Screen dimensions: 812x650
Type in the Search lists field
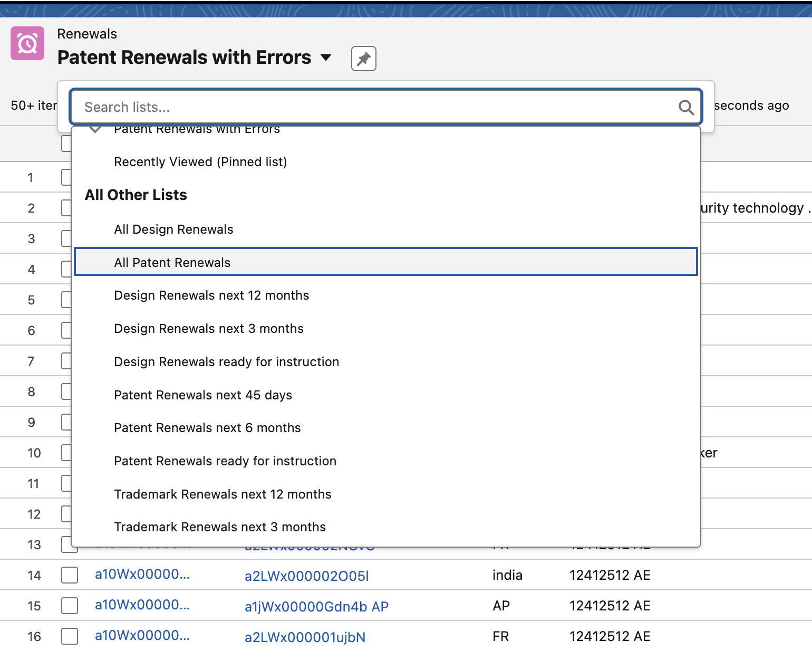[x=369, y=108]
